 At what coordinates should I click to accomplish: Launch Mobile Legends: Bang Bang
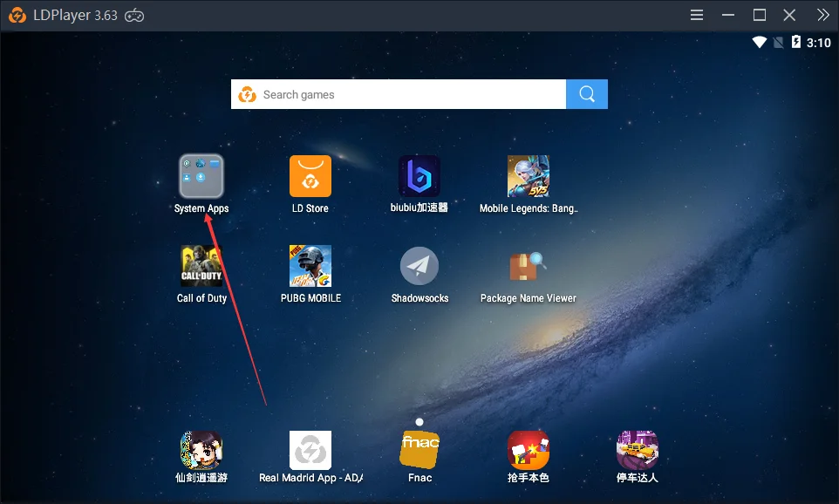click(x=529, y=176)
